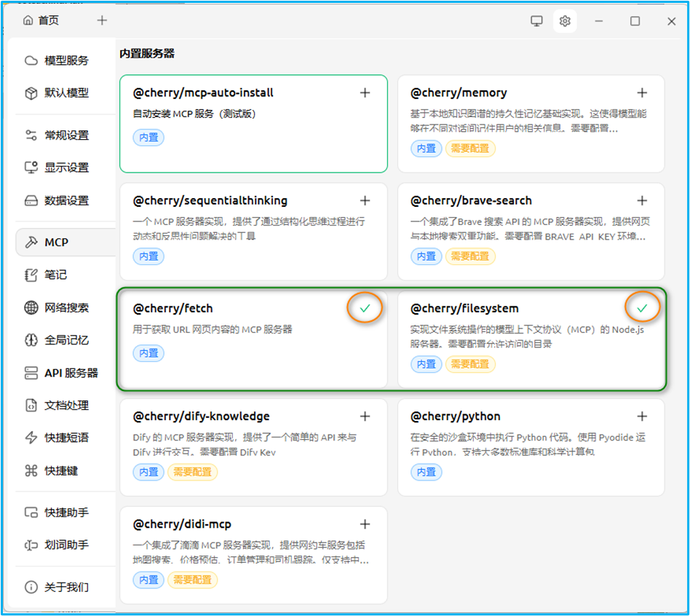The image size is (690, 616).
Task: Click the 快捷键 command-key icon
Action: pyautogui.click(x=31, y=470)
